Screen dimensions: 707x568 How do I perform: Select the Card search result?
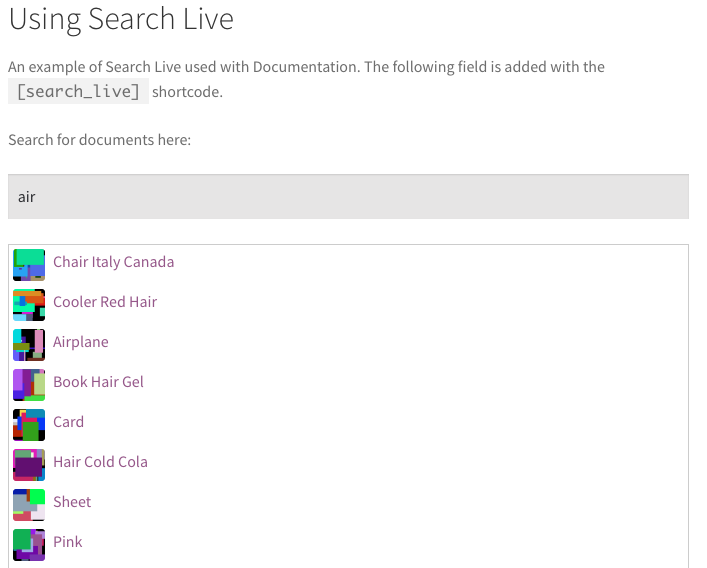pyautogui.click(x=69, y=422)
